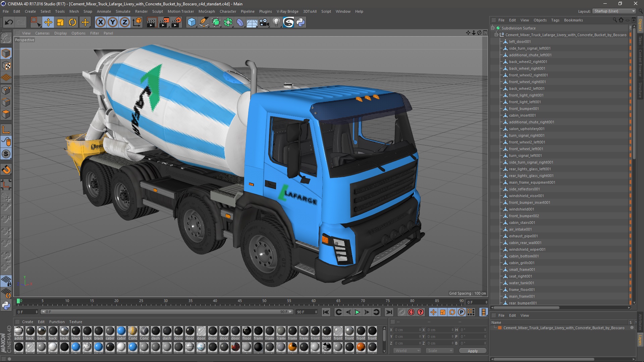The image size is (644, 362).
Task: Click the Undo arrow icon
Action: pyautogui.click(x=9, y=22)
